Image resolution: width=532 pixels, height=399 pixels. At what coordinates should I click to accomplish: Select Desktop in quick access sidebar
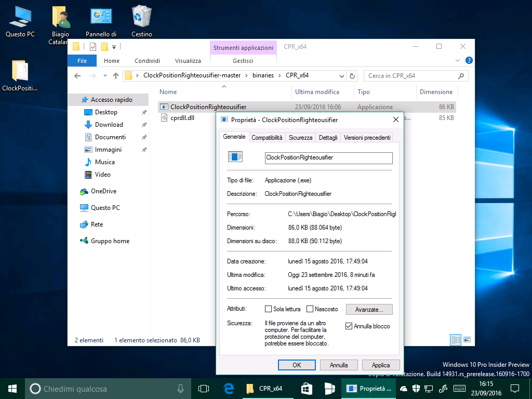[106, 112]
